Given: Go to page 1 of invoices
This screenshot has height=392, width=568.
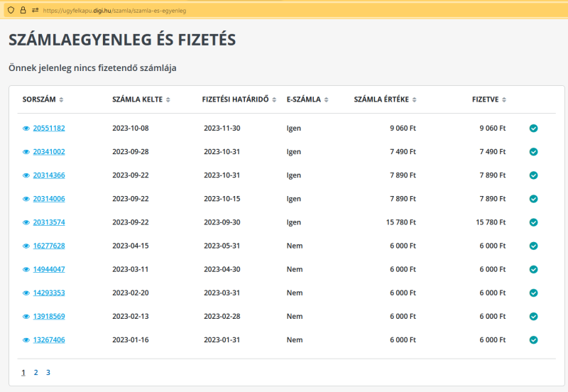Looking at the screenshot, I should (23, 372).
